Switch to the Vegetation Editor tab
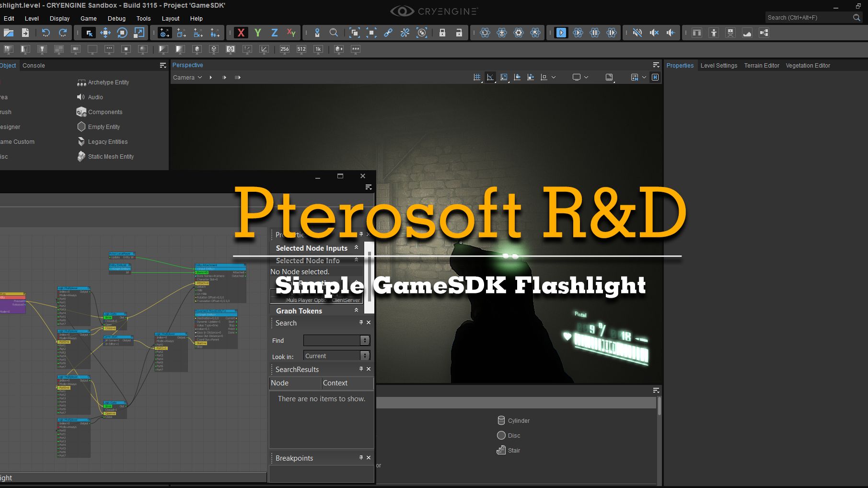The width and height of the screenshot is (868, 488). (808, 65)
